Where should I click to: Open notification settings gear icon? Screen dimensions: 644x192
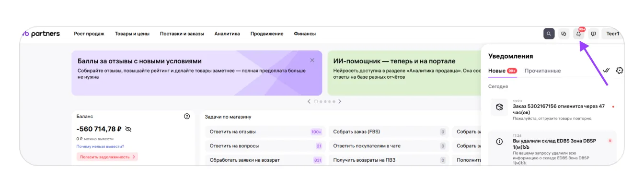pos(620,70)
